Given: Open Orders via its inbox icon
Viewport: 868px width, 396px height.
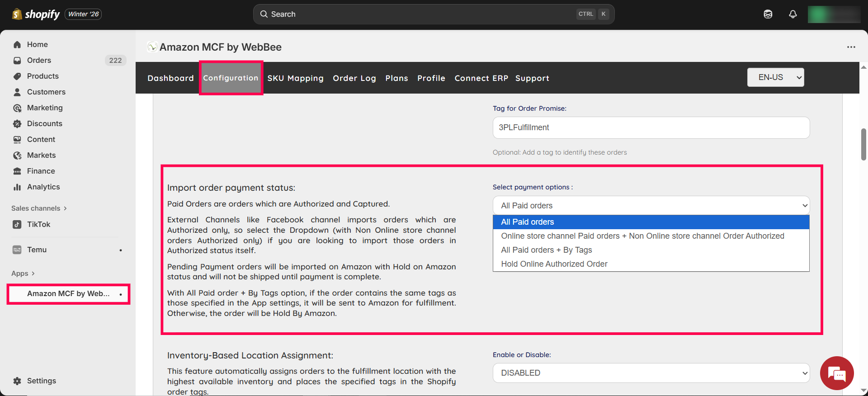Looking at the screenshot, I should pos(17,60).
